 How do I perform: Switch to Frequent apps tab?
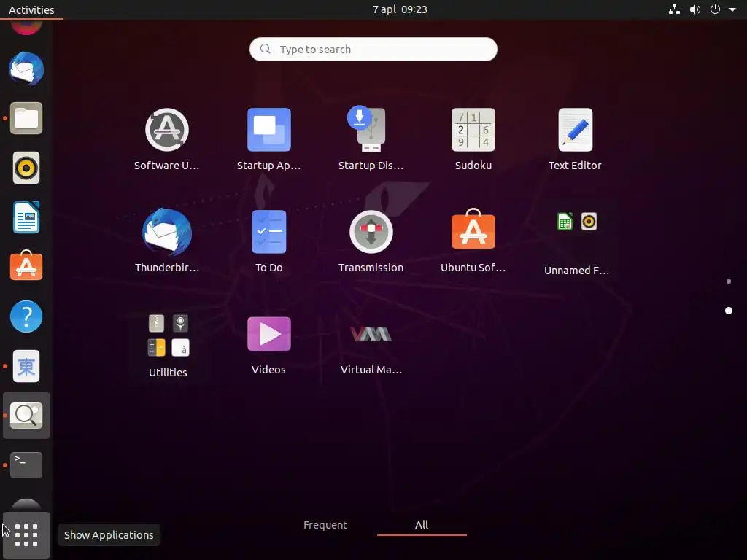[325, 525]
